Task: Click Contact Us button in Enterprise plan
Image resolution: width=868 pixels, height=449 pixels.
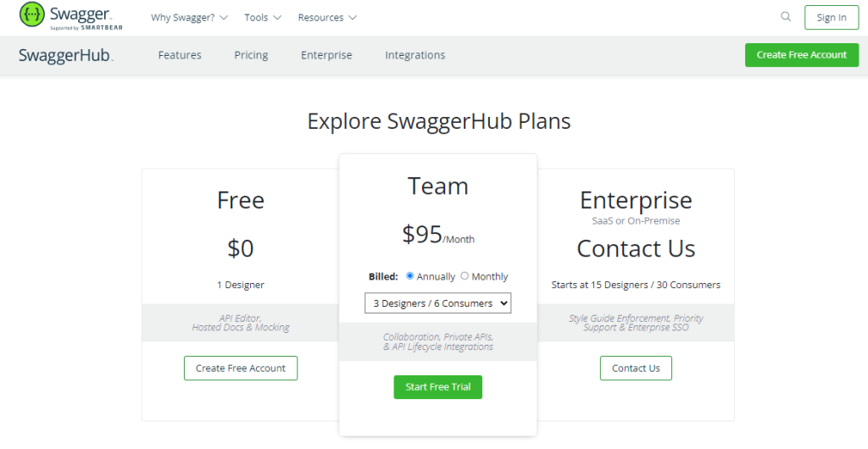Action: click(x=636, y=369)
